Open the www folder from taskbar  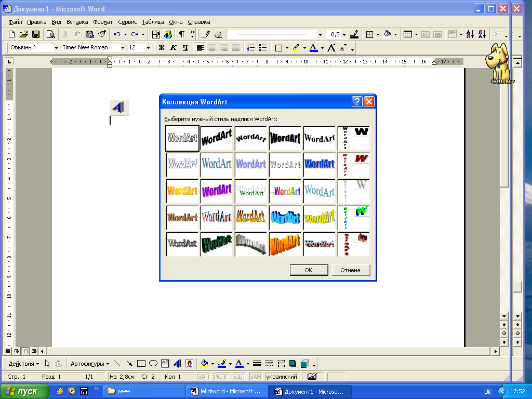pos(143,391)
